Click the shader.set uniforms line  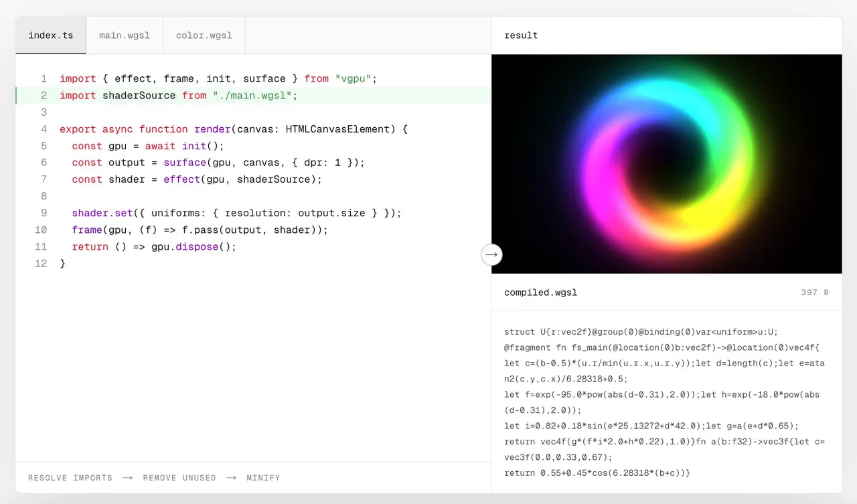pos(236,213)
